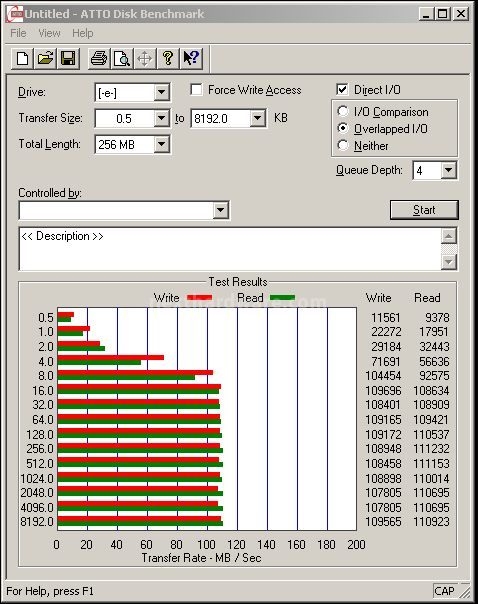Select the I/O Comparison radio option

[x=343, y=111]
